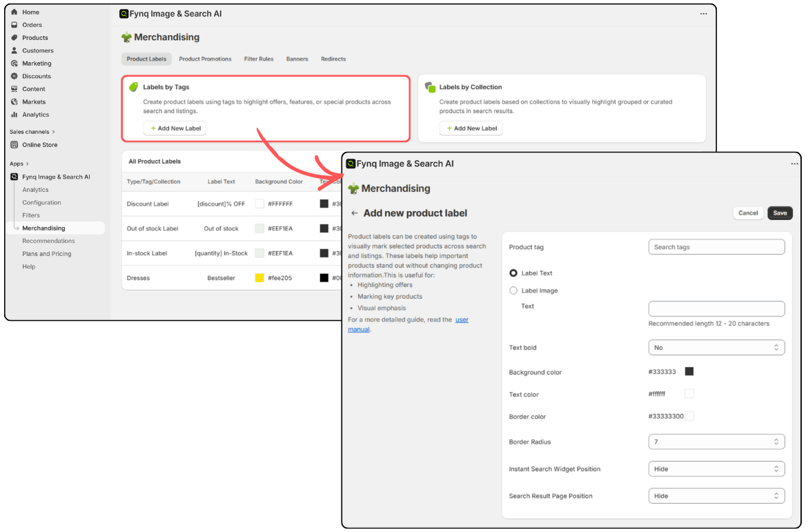Click the three-dot menu in the back window header
Screen dimensions: 808x532
coord(703,14)
